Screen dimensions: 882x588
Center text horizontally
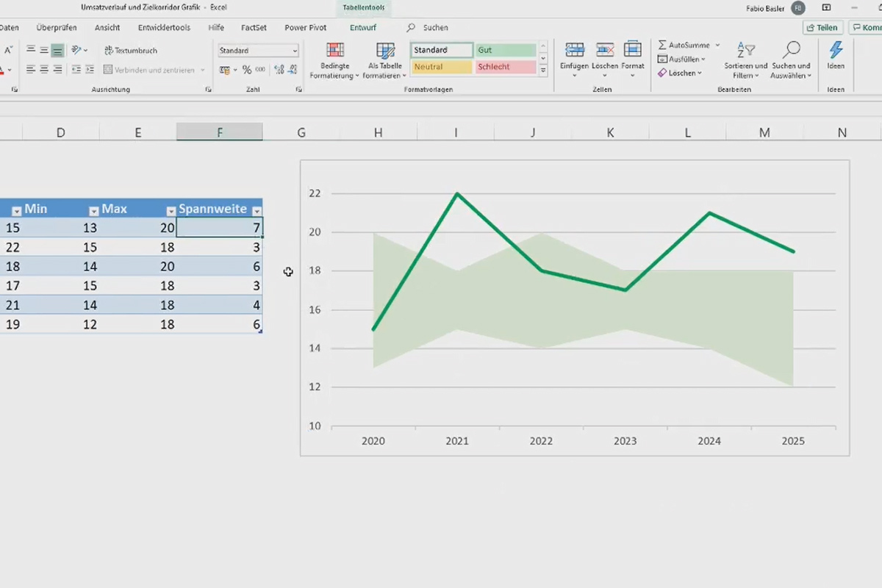pyautogui.click(x=44, y=70)
